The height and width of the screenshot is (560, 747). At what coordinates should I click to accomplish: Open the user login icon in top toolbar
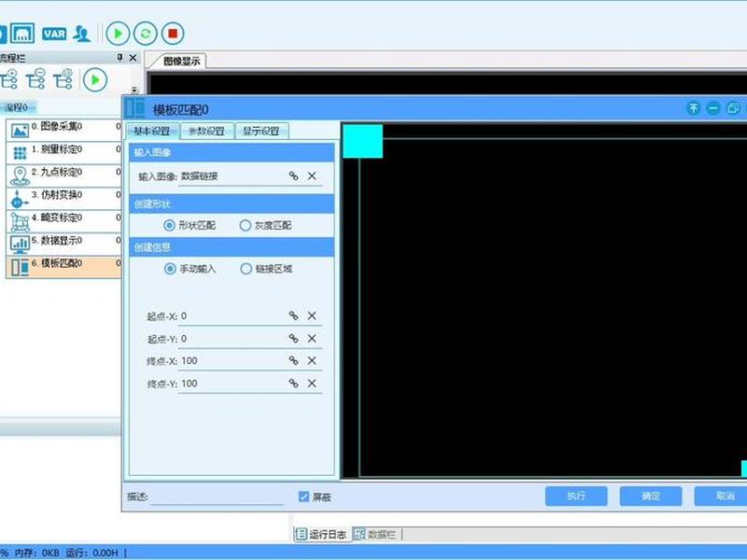(x=82, y=34)
